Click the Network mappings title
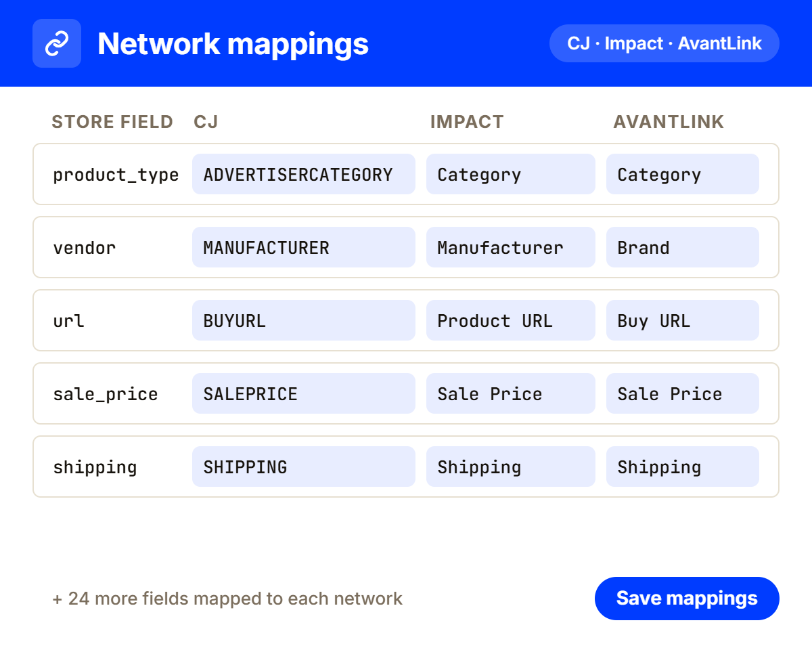The width and height of the screenshot is (812, 650). coord(233,43)
